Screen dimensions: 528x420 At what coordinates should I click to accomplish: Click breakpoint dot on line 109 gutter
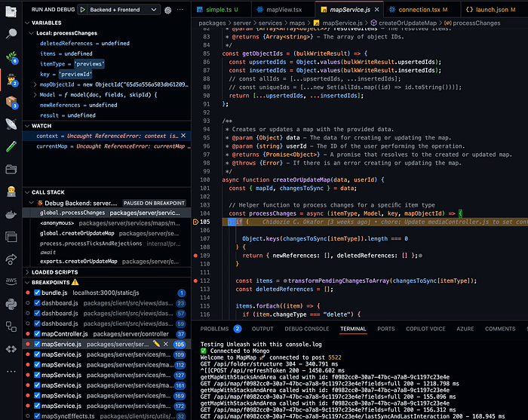tap(195, 256)
